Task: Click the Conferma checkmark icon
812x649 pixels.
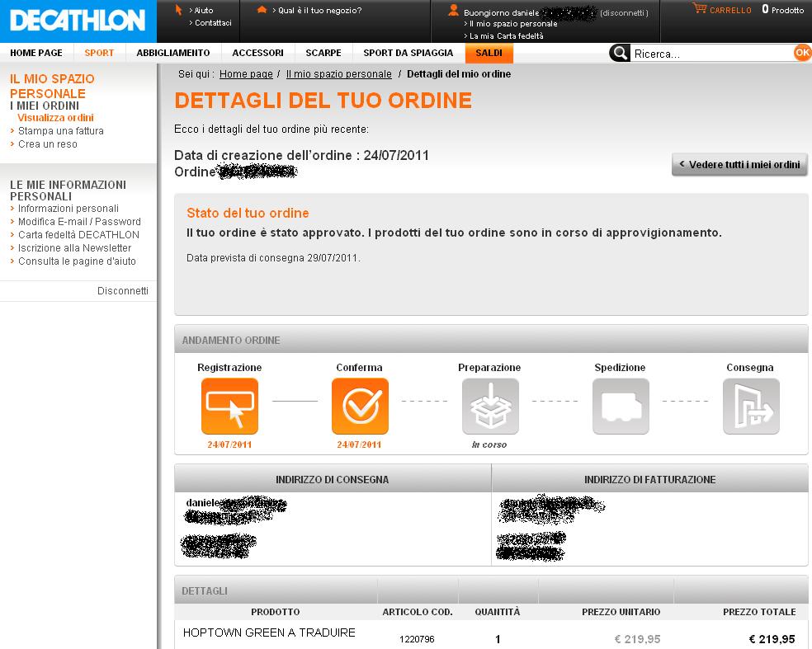Action: pos(360,406)
